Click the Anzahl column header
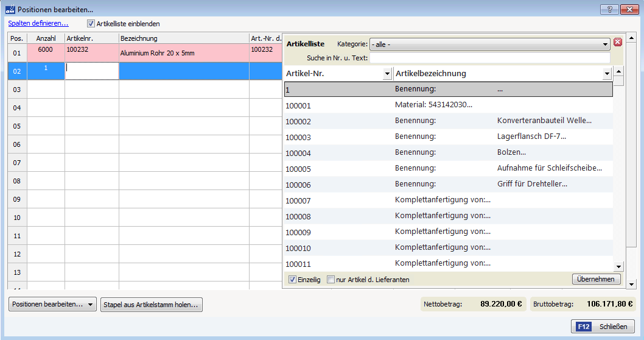644x340 pixels. [x=46, y=38]
